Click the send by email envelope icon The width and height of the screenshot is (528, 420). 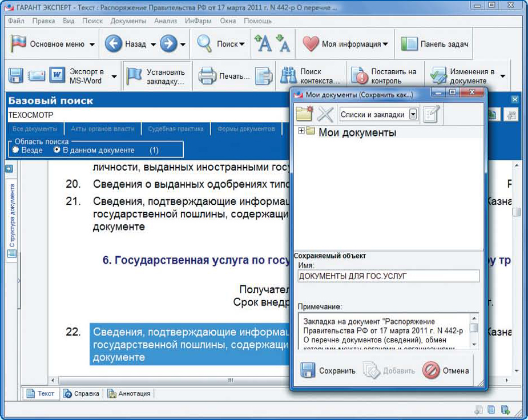click(37, 76)
